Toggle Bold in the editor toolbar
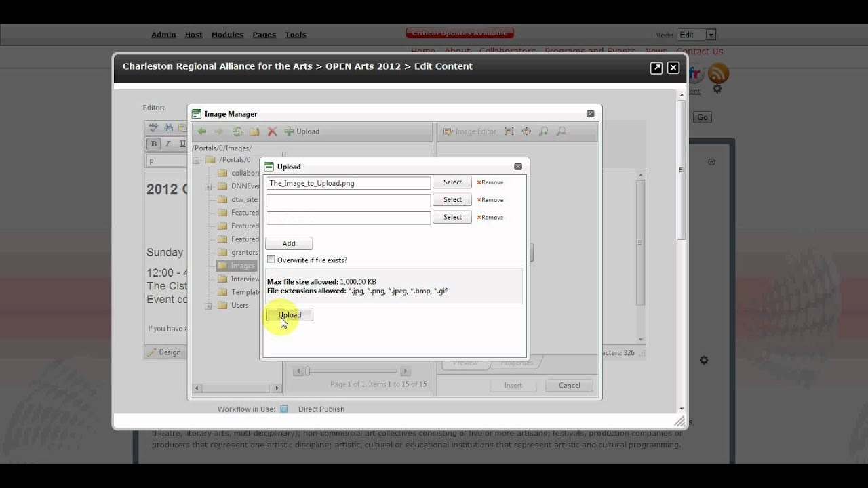This screenshot has width=868, height=488. click(x=154, y=144)
